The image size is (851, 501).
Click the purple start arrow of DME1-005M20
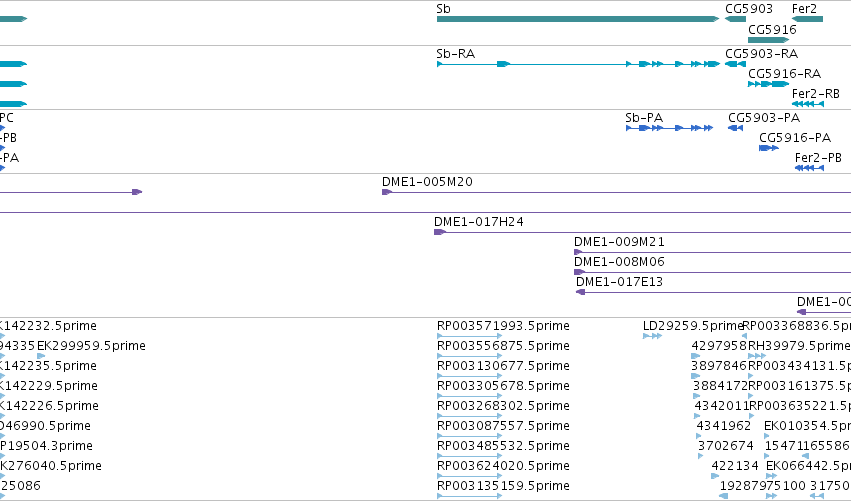coord(387,192)
